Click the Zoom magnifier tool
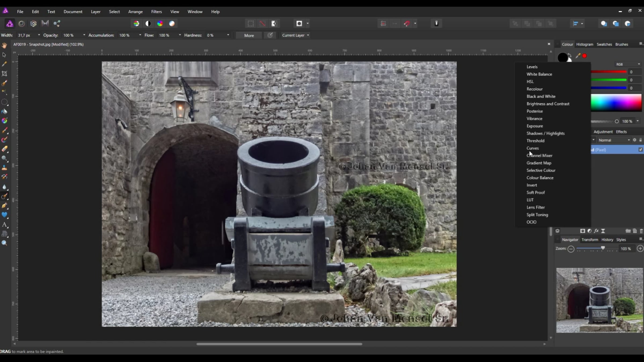The image size is (644, 362). [x=4, y=243]
